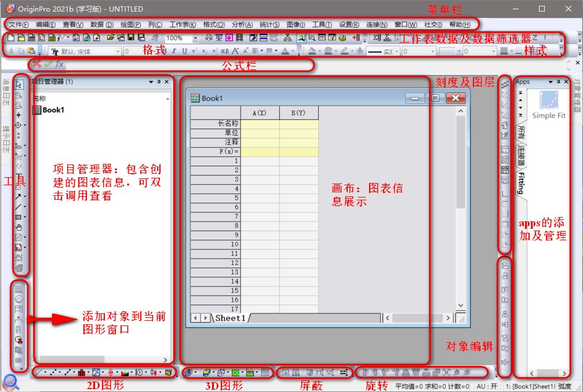583x392 pixels.
Task: Click the Contour plot icon
Action: (235, 372)
